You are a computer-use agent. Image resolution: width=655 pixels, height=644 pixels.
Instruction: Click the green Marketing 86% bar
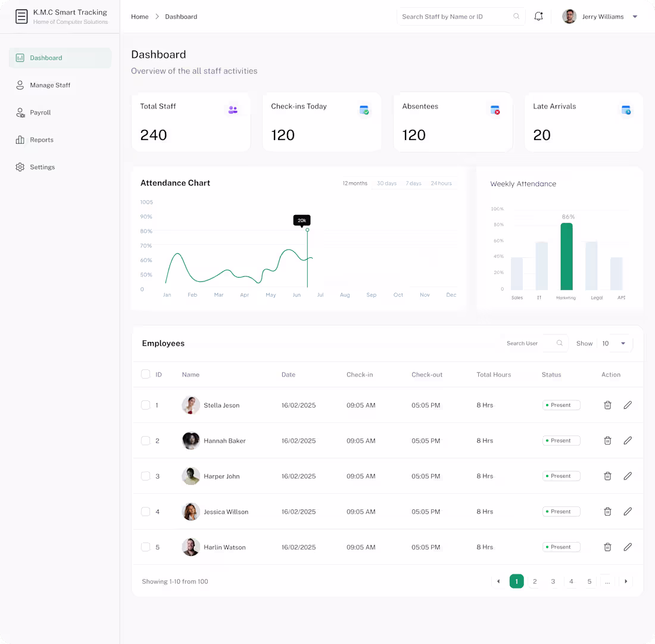(566, 257)
